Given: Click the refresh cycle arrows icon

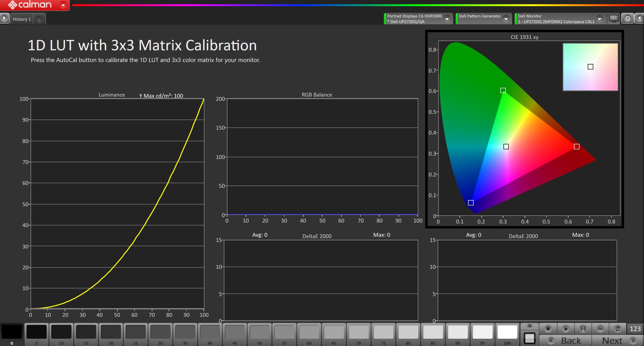Looking at the screenshot, I should pos(617,329).
